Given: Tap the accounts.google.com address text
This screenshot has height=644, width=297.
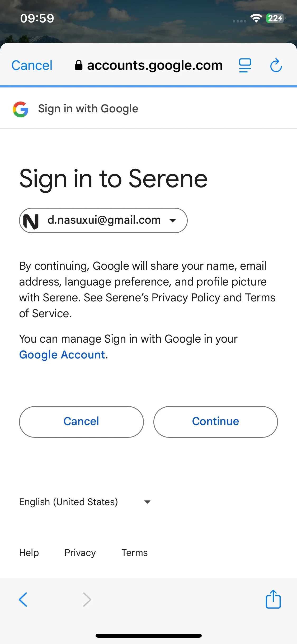Looking at the screenshot, I should 155,65.
